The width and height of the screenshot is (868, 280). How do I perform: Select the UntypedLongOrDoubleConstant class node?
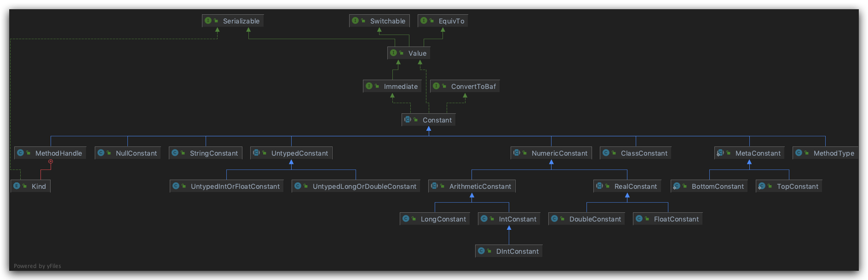click(356, 187)
